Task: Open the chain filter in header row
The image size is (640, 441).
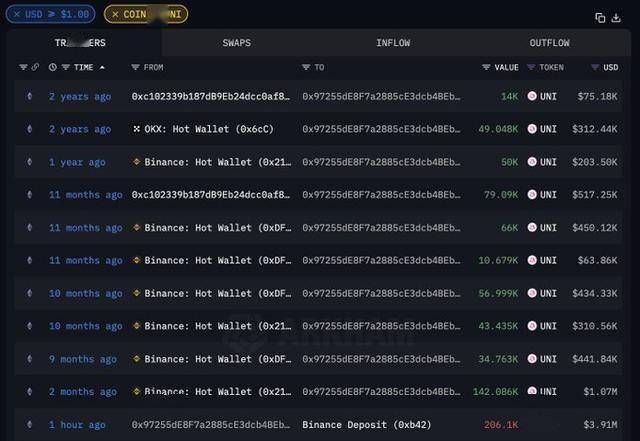Action: [x=23, y=67]
